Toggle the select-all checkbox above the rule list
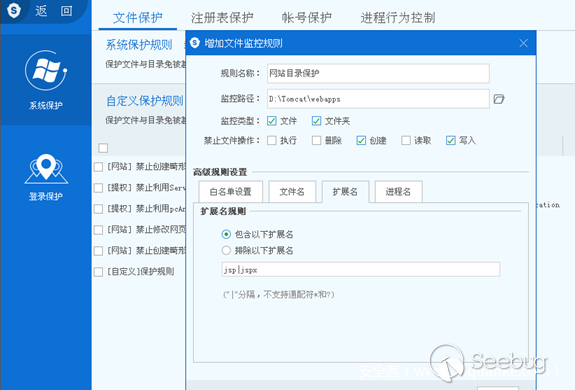This screenshot has width=575, height=390. tap(103, 148)
